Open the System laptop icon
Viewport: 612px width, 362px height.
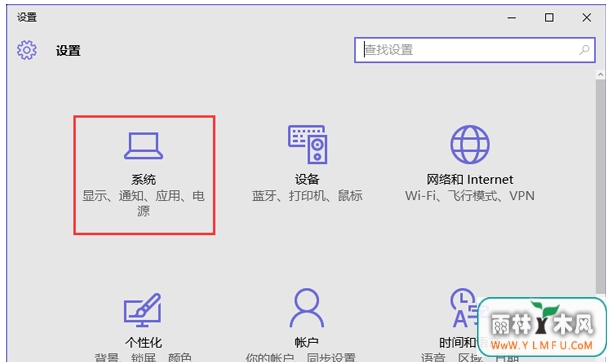(143, 146)
